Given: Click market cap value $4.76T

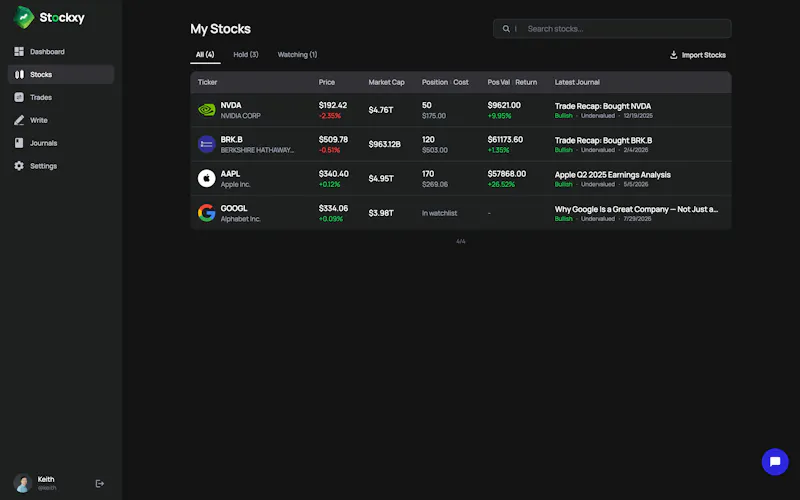Looking at the screenshot, I should pyautogui.click(x=381, y=110).
